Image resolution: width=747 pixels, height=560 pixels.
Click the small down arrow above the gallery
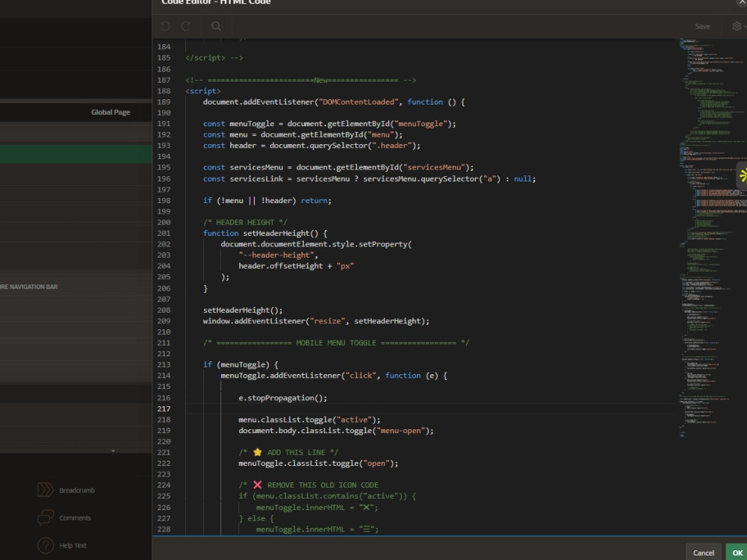click(113, 450)
